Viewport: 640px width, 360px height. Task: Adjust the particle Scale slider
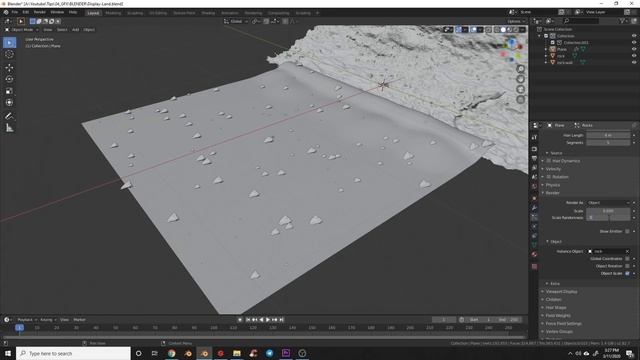608,211
